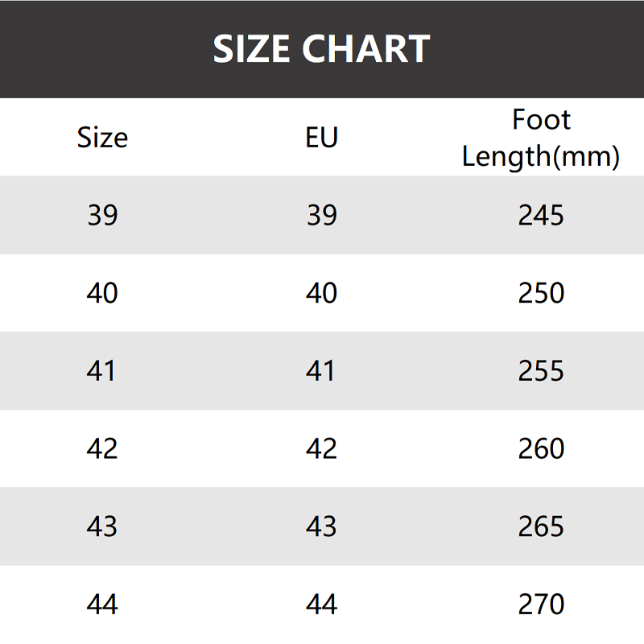
Task: Select 39 in the EU column
Action: 321,215
